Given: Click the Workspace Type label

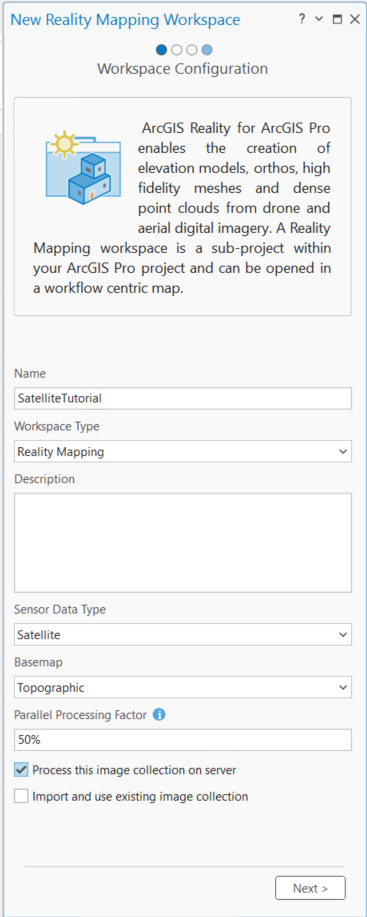Looking at the screenshot, I should [x=57, y=426].
